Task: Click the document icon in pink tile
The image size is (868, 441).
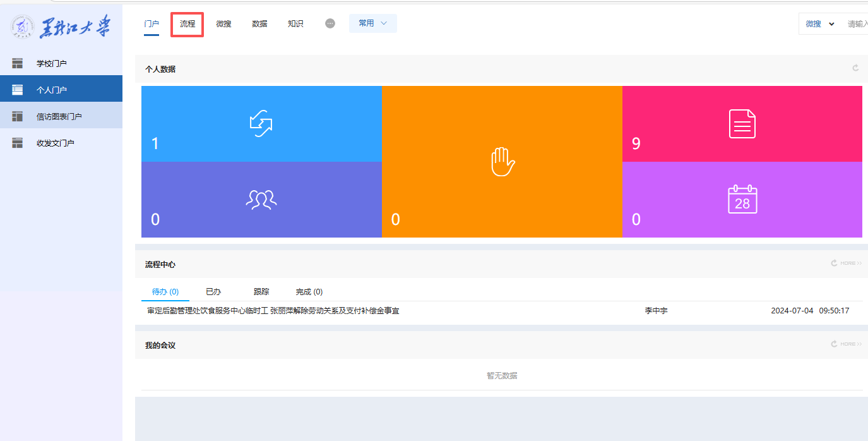Action: point(742,123)
